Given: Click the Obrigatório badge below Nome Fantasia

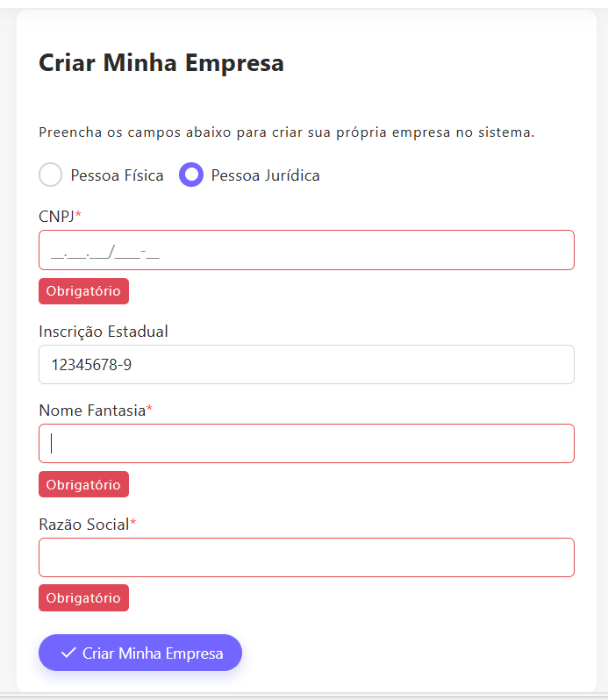Looking at the screenshot, I should coord(83,484).
